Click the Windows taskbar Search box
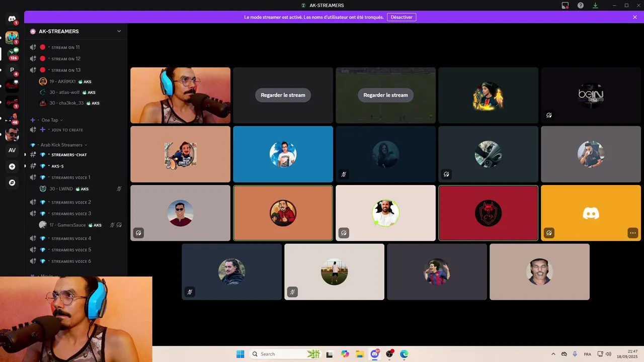This screenshot has width=644, height=362. point(286,354)
